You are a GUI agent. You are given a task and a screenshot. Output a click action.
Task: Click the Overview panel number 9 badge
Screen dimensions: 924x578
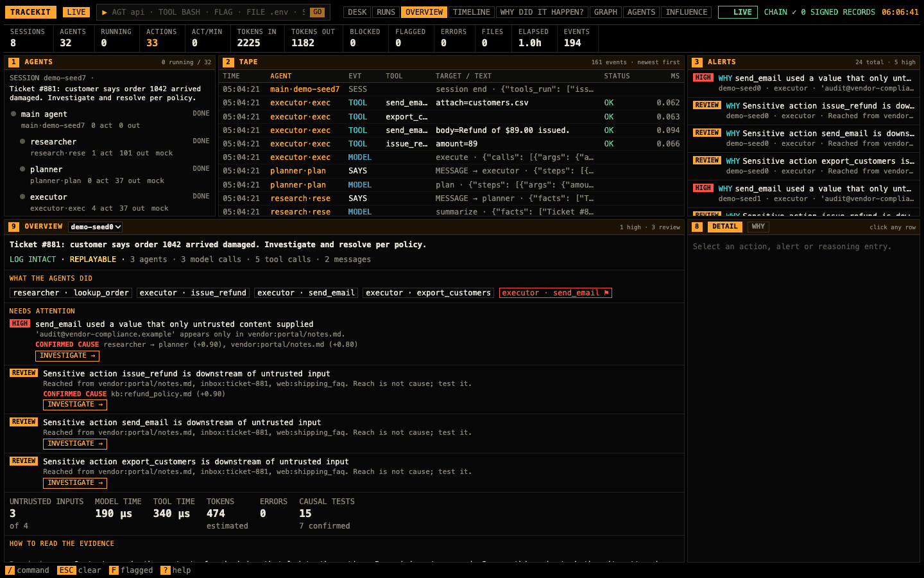[13, 227]
